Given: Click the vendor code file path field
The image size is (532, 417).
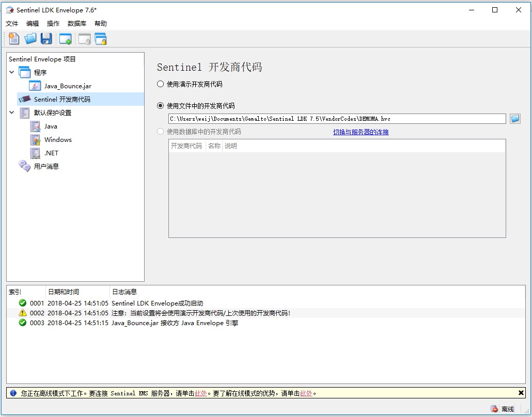Looking at the screenshot, I should pos(337,119).
